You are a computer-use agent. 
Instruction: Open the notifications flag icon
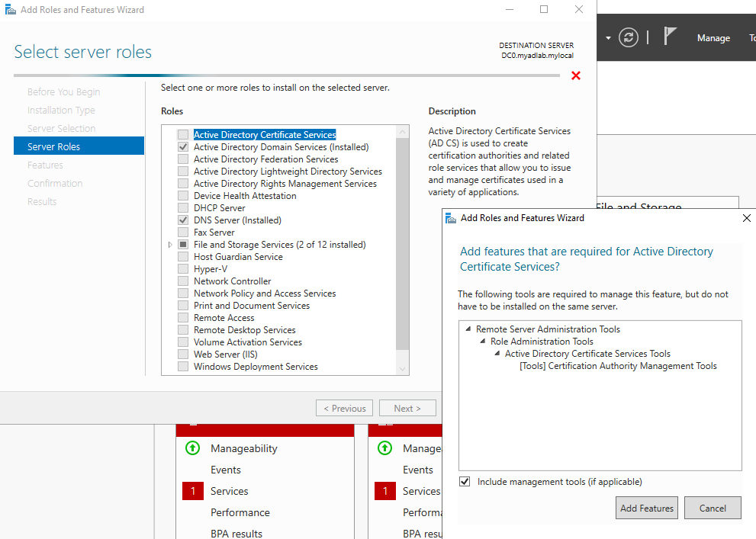670,37
